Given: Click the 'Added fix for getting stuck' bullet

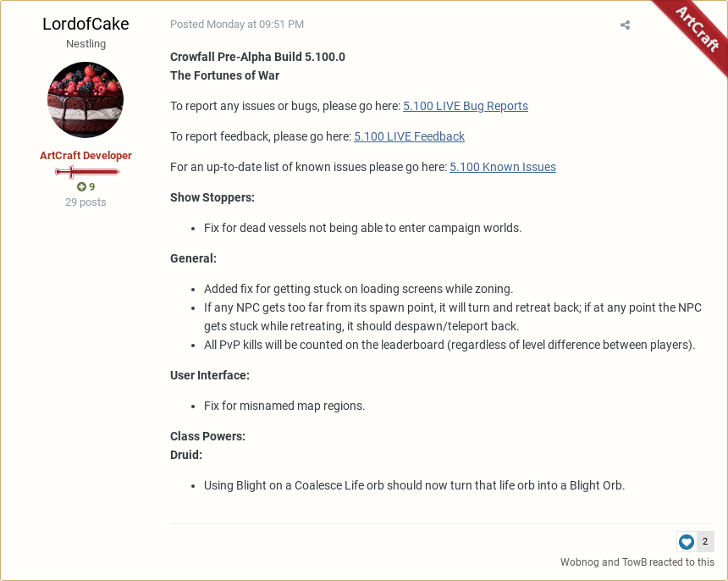Looking at the screenshot, I should (358, 289).
